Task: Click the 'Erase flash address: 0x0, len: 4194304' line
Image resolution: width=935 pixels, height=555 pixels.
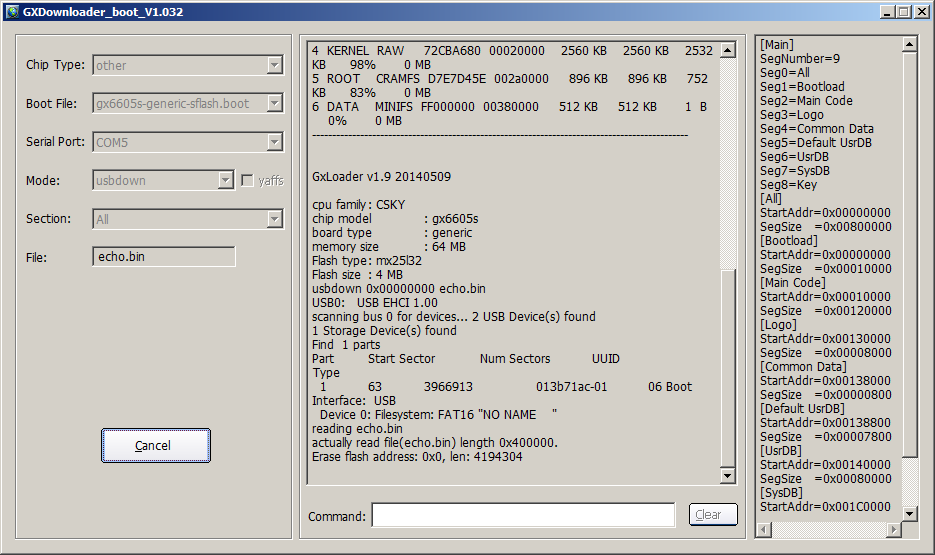Action: pyautogui.click(x=417, y=457)
